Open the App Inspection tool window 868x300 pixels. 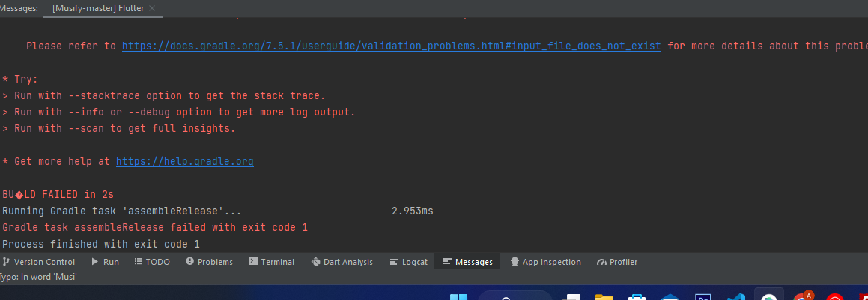[x=546, y=262]
